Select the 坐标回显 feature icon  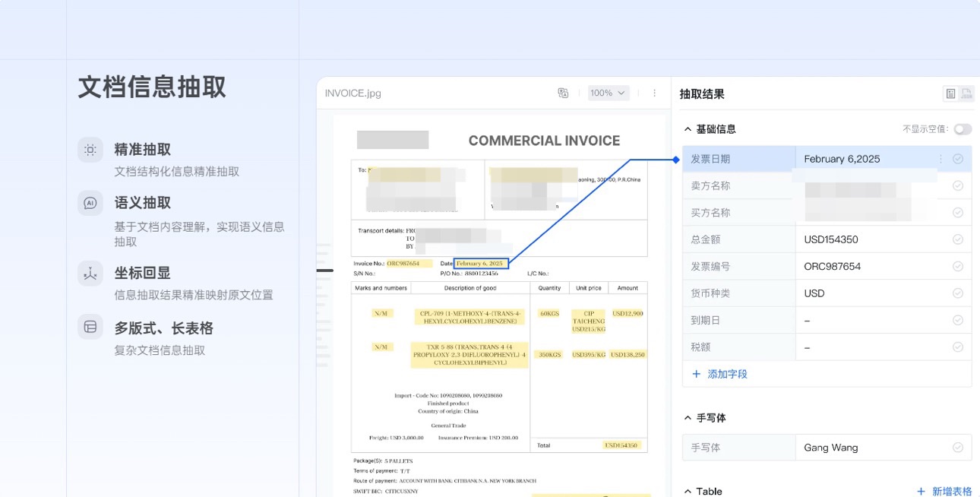pyautogui.click(x=90, y=274)
